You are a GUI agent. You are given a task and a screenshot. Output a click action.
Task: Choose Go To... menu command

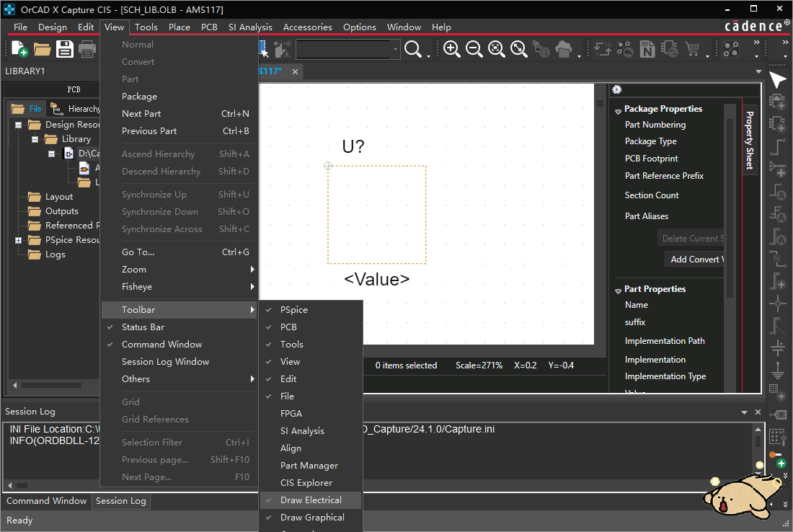point(180,252)
